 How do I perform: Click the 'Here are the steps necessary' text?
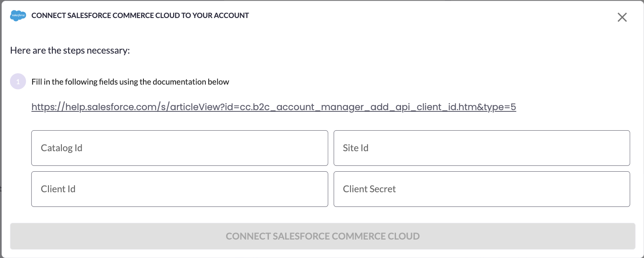coord(70,51)
